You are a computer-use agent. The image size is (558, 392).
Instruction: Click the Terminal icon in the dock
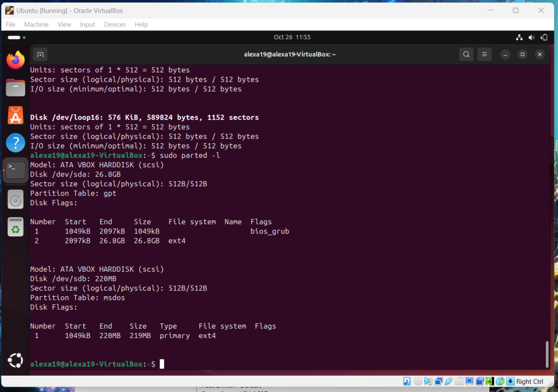pyautogui.click(x=16, y=170)
